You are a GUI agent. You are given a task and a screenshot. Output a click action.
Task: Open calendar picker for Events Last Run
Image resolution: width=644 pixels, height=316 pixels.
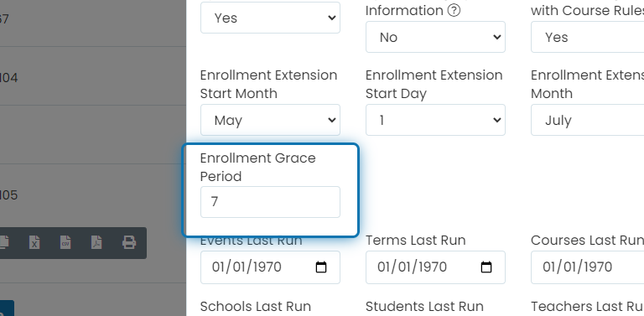(x=321, y=267)
